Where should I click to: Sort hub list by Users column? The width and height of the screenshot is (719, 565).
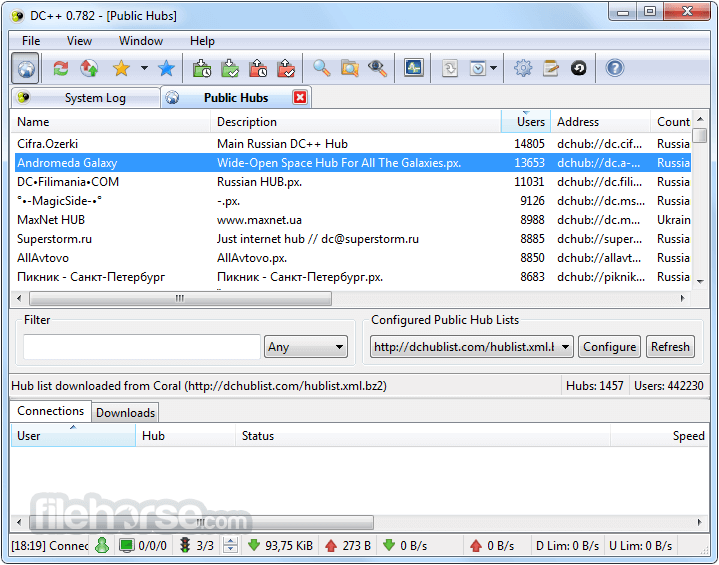pyautogui.click(x=526, y=122)
